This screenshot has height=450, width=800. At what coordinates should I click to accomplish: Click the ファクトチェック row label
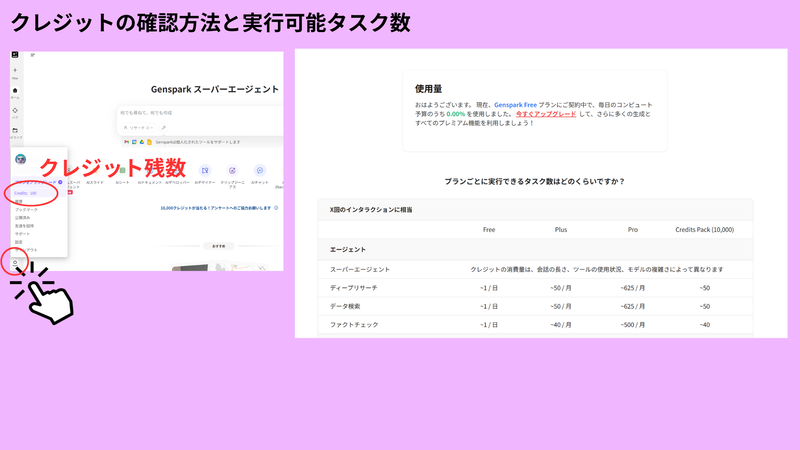coord(354,324)
